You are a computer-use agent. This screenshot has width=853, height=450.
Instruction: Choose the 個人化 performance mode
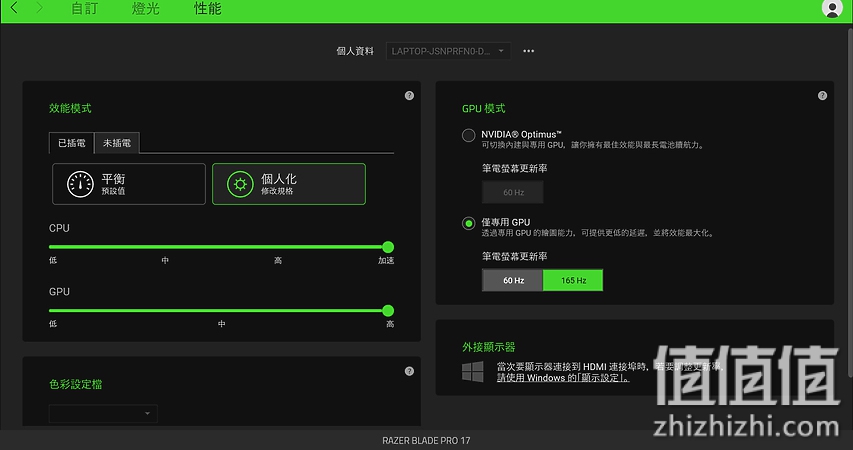[289, 184]
